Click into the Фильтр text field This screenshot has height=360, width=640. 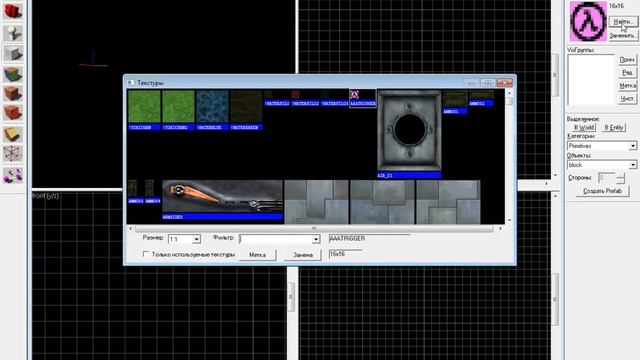click(x=276, y=239)
